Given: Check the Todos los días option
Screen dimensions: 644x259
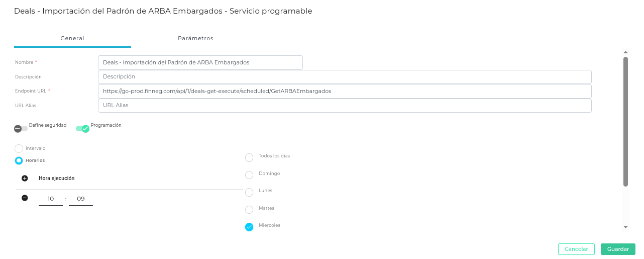Looking at the screenshot, I should [249, 158].
